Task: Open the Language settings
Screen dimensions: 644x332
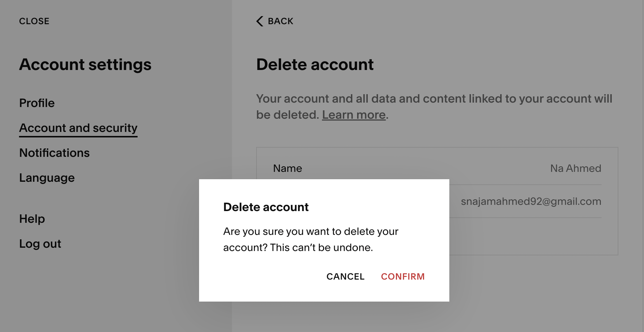Action: (x=47, y=178)
